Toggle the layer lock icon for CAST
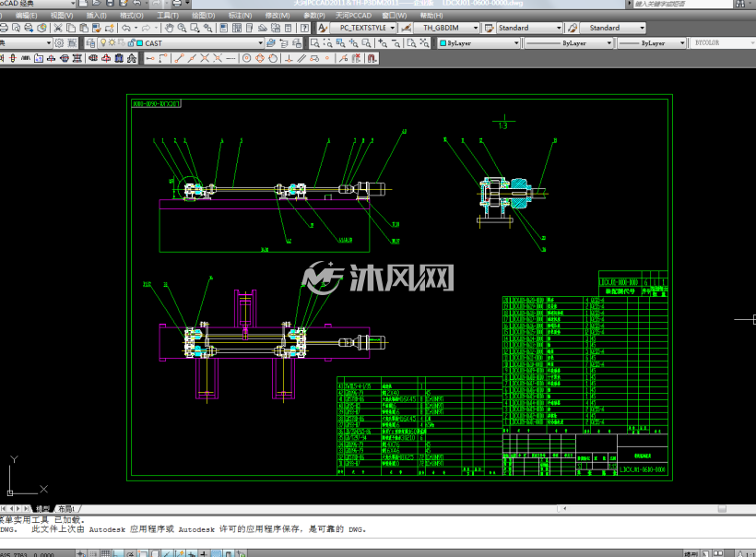 click(x=131, y=43)
